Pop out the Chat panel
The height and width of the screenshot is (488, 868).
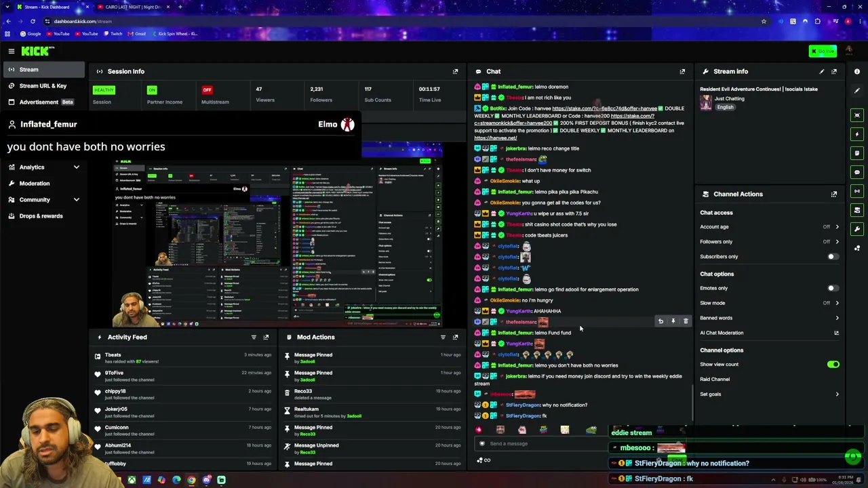[x=682, y=71]
